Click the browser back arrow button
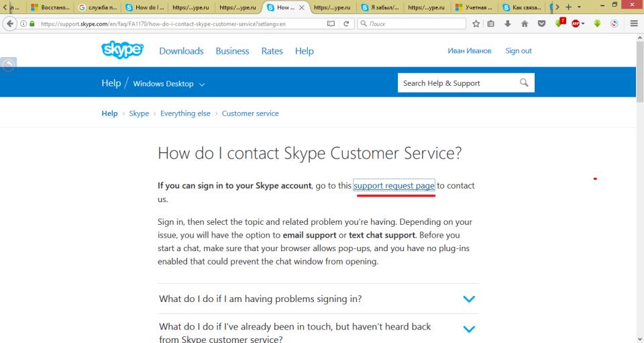Viewport: 644px width, 343px height. pos(9,23)
